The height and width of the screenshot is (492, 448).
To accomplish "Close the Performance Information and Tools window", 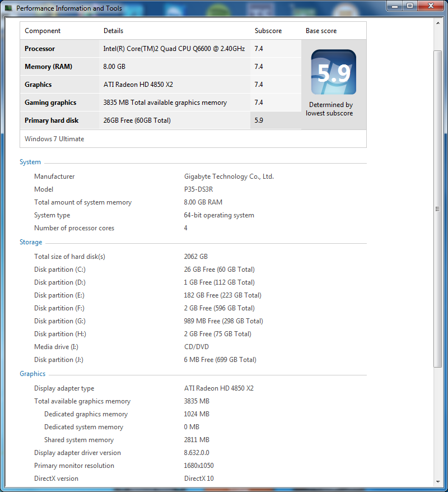I will pos(430,6).
